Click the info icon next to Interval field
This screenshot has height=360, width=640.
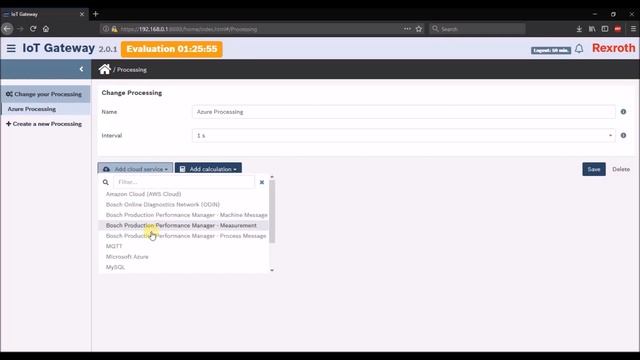point(623,135)
